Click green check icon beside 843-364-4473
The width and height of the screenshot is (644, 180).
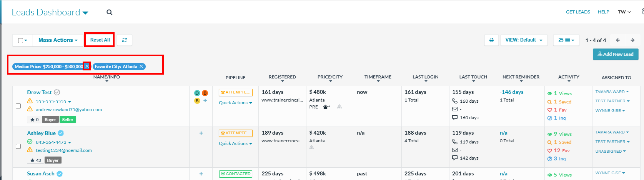point(30,142)
